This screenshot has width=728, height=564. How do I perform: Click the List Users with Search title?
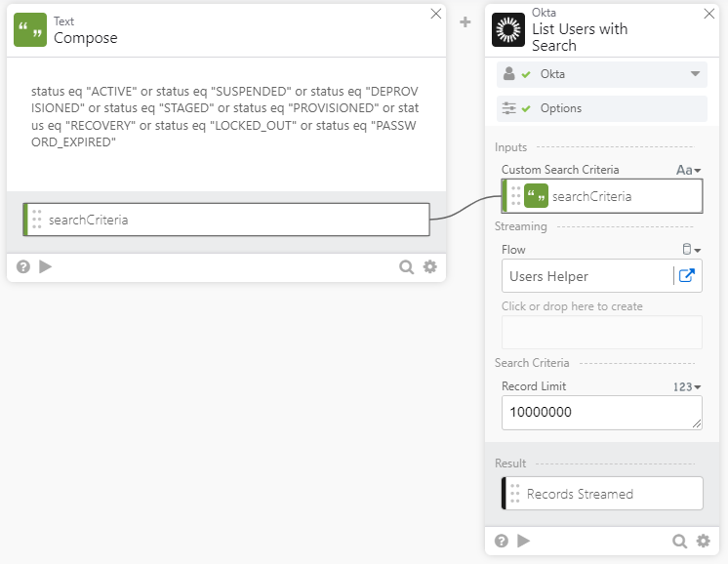(580, 37)
